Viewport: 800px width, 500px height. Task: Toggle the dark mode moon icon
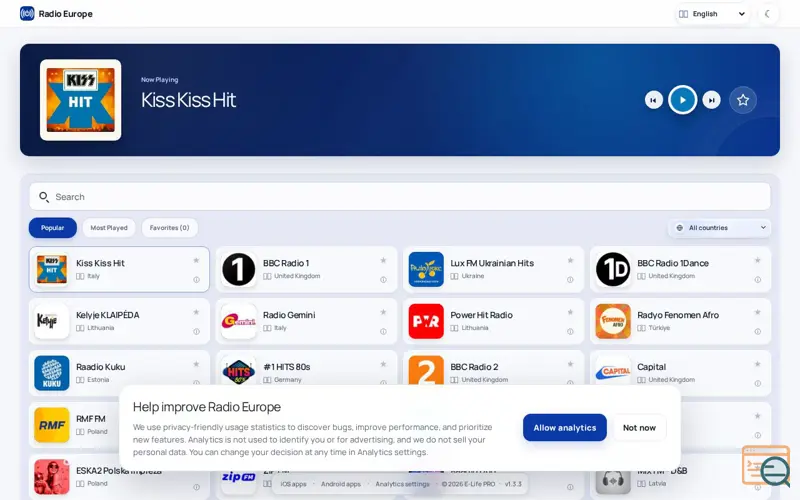[x=767, y=14]
